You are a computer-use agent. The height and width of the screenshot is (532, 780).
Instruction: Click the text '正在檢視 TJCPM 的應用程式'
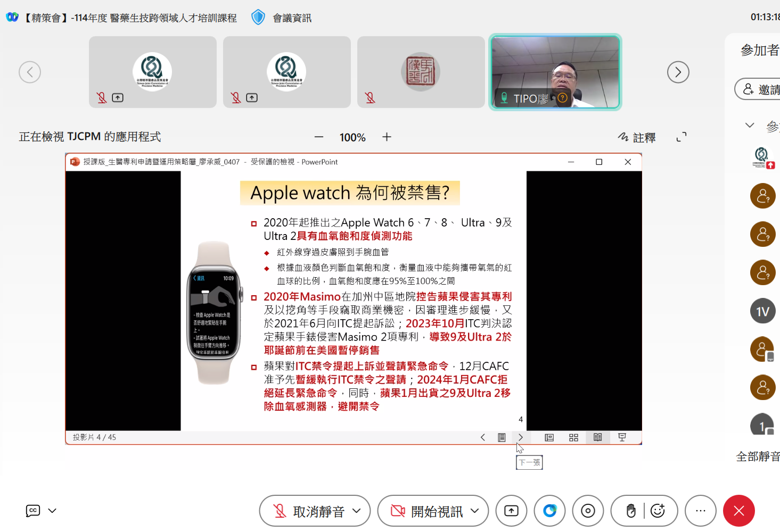90,137
